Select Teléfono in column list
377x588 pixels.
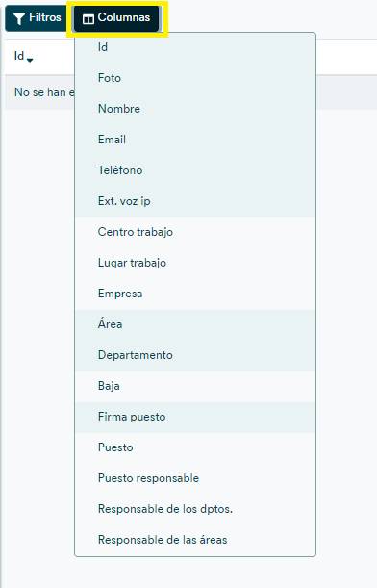coord(195,170)
